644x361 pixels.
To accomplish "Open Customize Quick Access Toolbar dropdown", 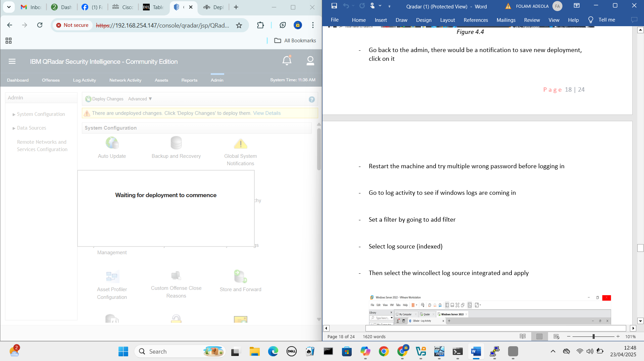I will (389, 6).
